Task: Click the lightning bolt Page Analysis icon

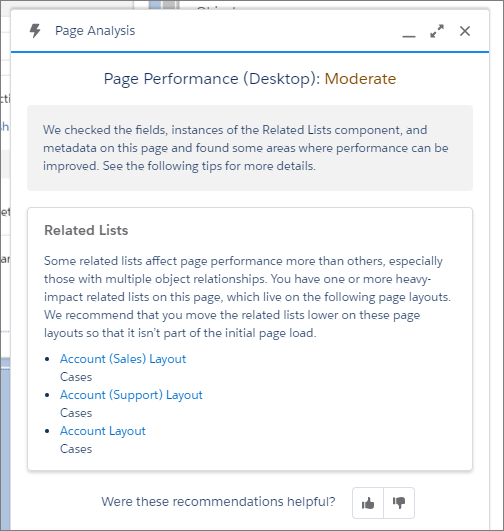Action: [35, 31]
